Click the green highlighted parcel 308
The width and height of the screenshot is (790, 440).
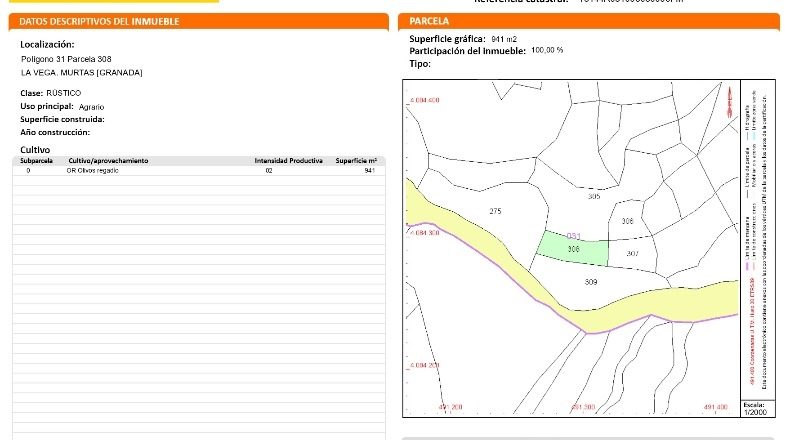point(573,248)
